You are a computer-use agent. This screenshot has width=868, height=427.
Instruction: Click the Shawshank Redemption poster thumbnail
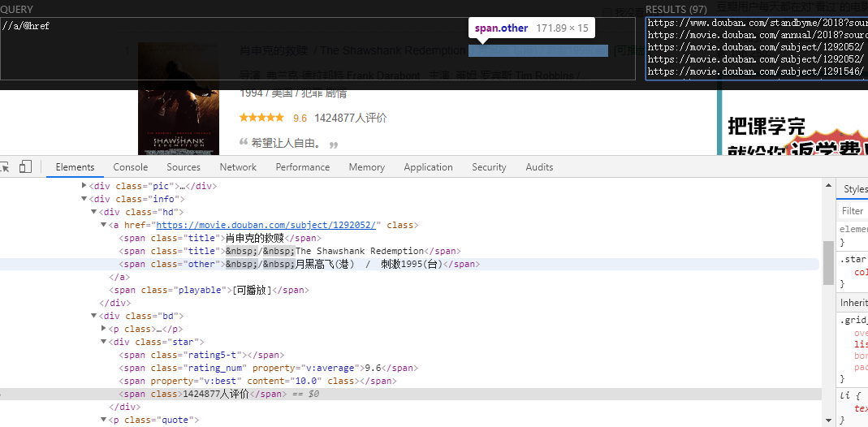pos(179,98)
